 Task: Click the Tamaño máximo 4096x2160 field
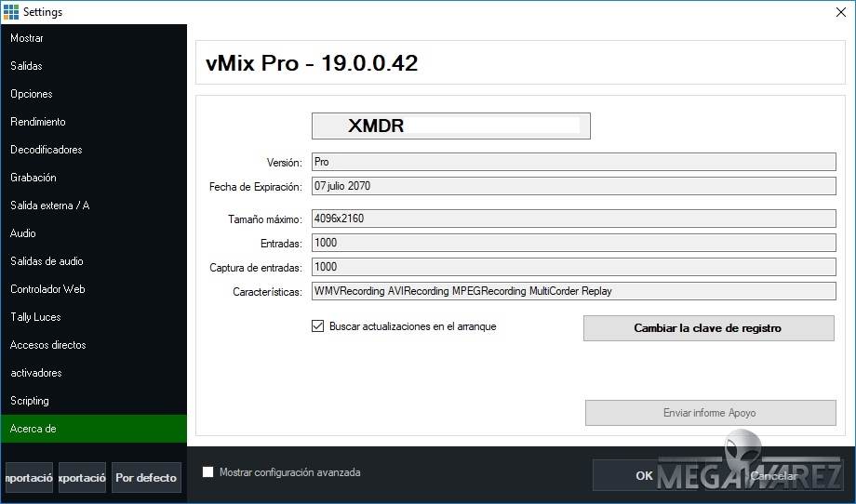(574, 219)
